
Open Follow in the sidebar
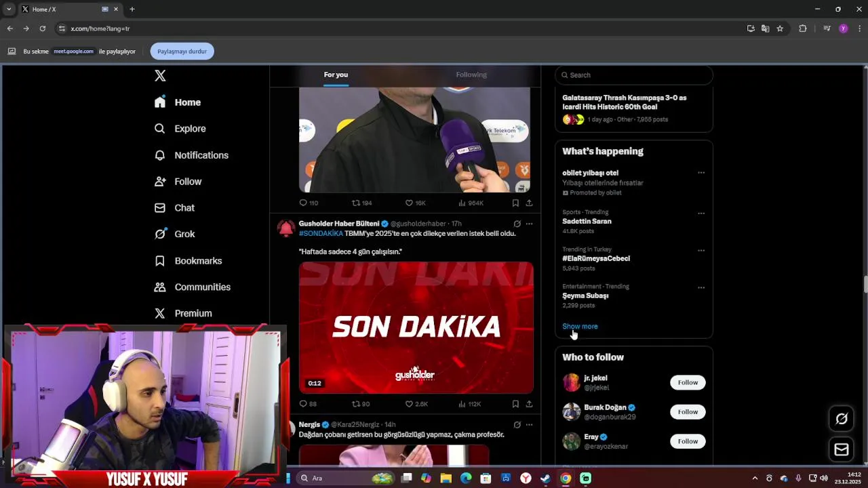tap(178, 182)
